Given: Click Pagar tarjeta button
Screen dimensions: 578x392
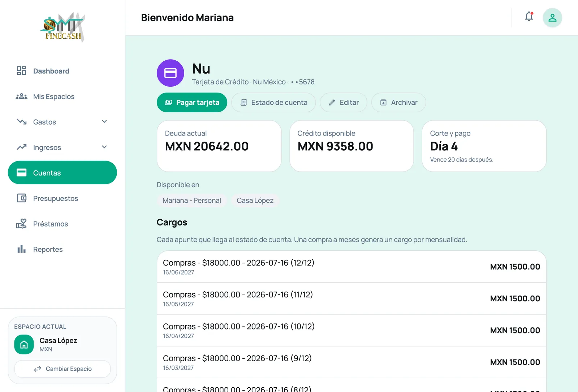Looking at the screenshot, I should pyautogui.click(x=192, y=103).
